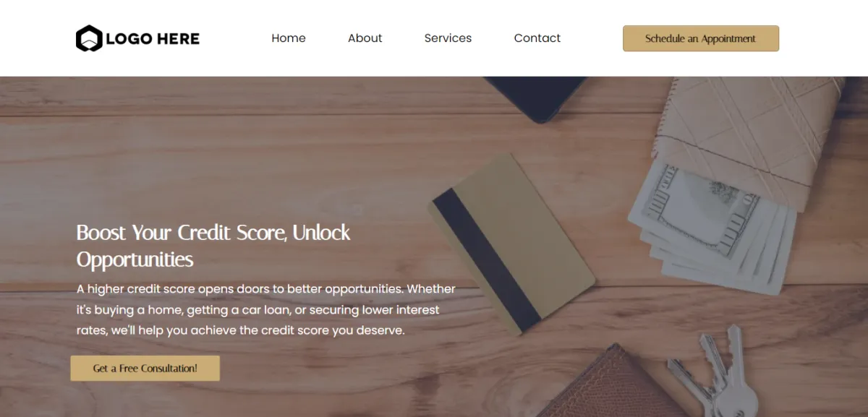Click the LOGO HERE brand text
Viewport: 868px width, 417px height.
(153, 38)
